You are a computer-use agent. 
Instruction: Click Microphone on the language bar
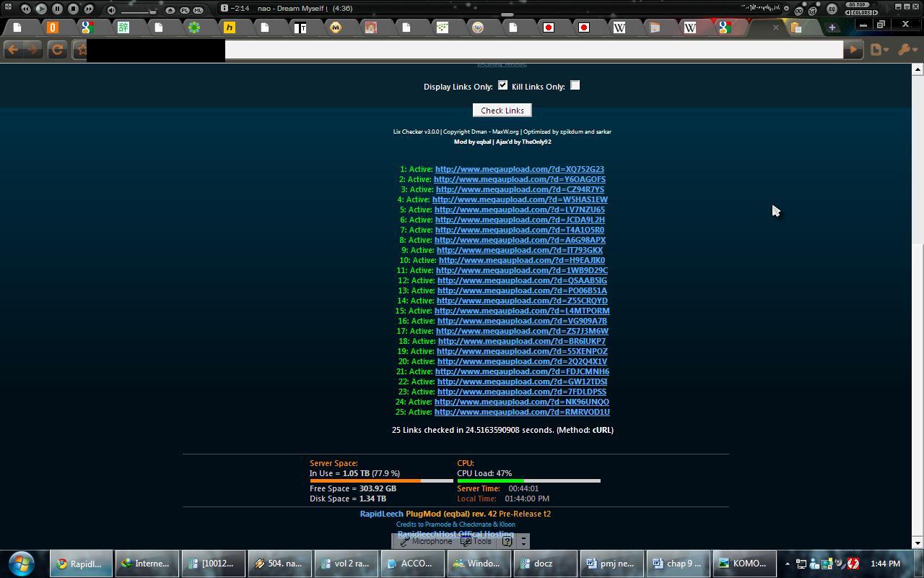[x=426, y=541]
